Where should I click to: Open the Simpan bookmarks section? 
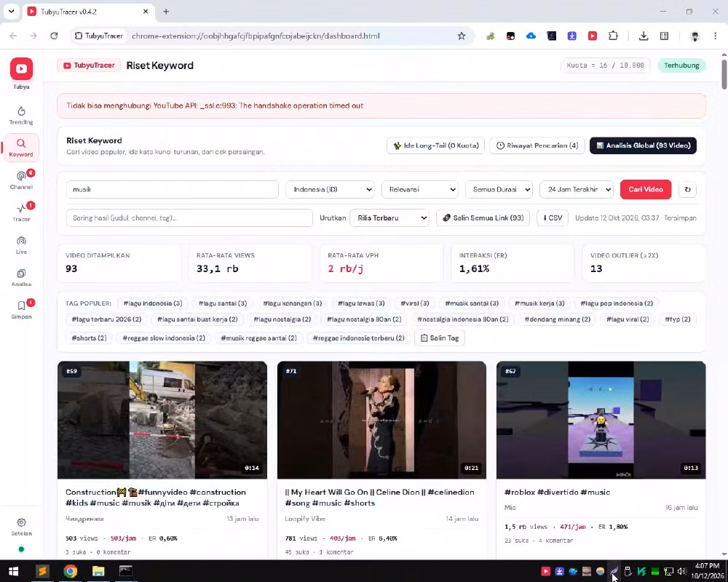(21, 310)
